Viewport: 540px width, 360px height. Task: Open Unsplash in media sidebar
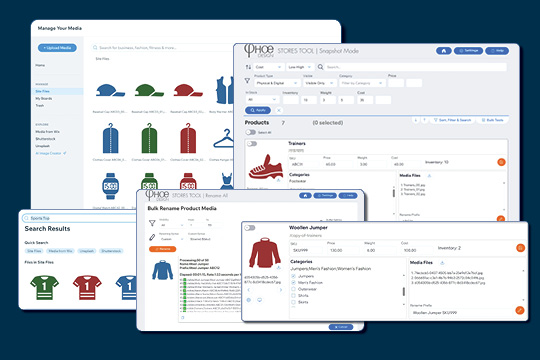[x=42, y=146]
